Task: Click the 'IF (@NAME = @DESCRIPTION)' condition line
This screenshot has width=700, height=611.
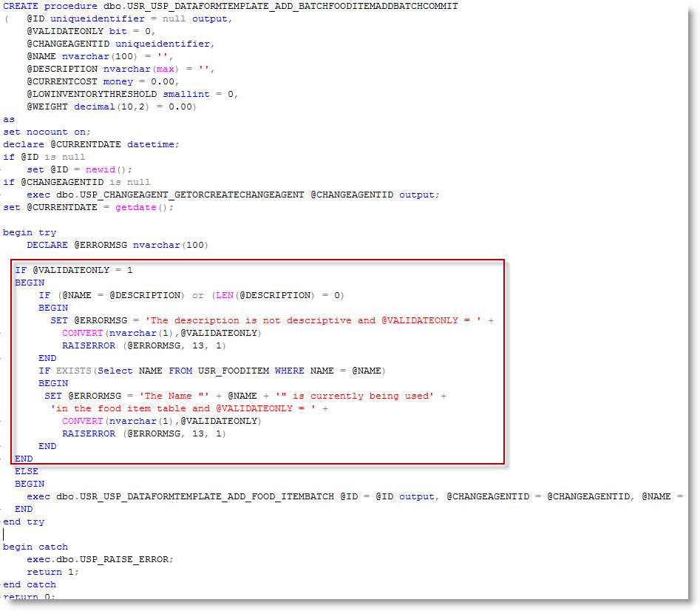Action: pos(191,295)
